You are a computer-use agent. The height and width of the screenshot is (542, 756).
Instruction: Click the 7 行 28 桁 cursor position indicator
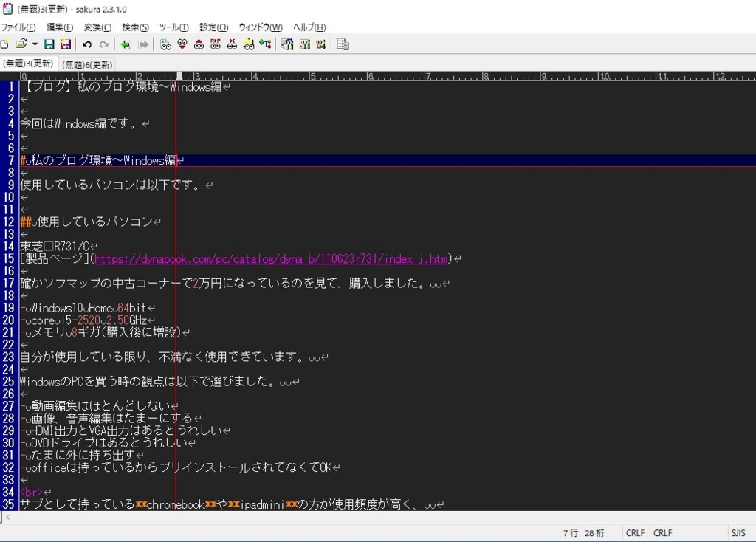tap(583, 533)
